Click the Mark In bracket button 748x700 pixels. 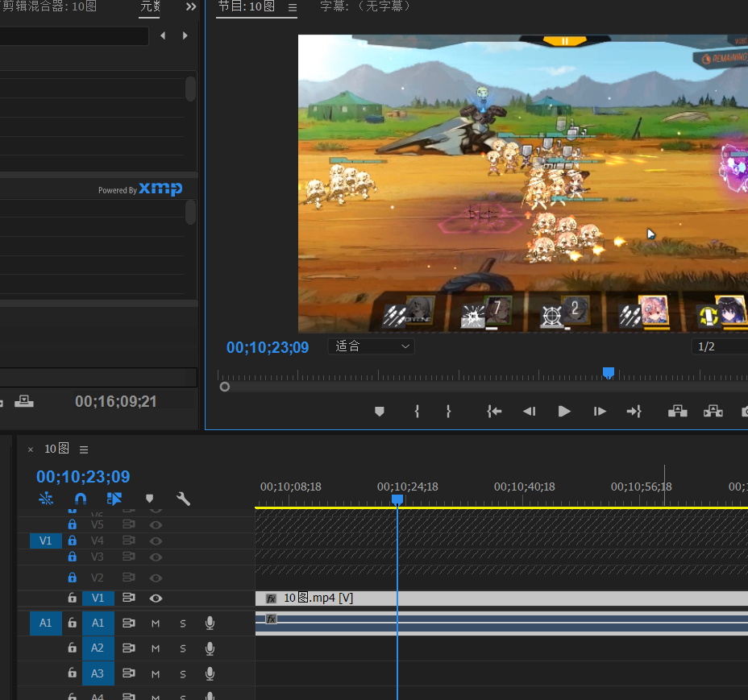(417, 411)
